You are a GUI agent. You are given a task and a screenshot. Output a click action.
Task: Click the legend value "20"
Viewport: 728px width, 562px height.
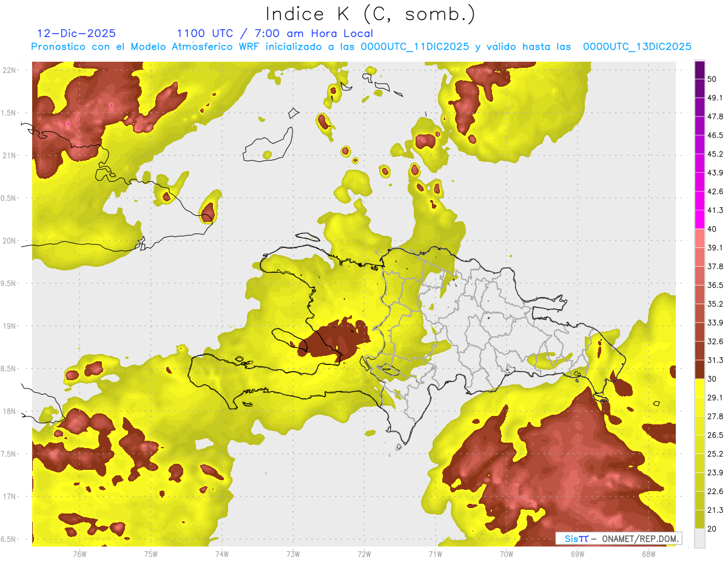712,528
